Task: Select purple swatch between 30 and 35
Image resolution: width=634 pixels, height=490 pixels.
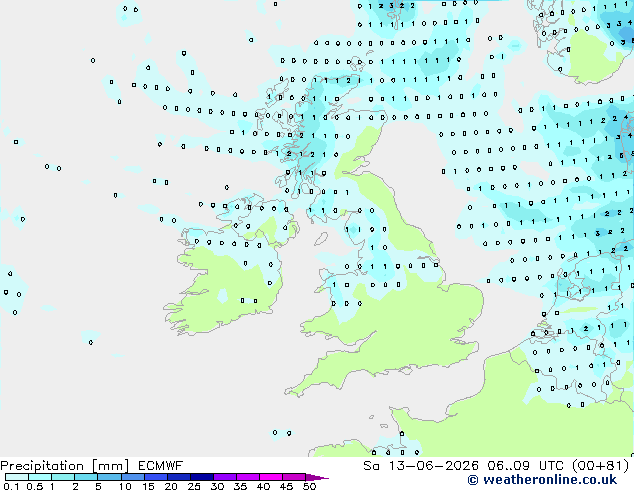Action: point(224,477)
